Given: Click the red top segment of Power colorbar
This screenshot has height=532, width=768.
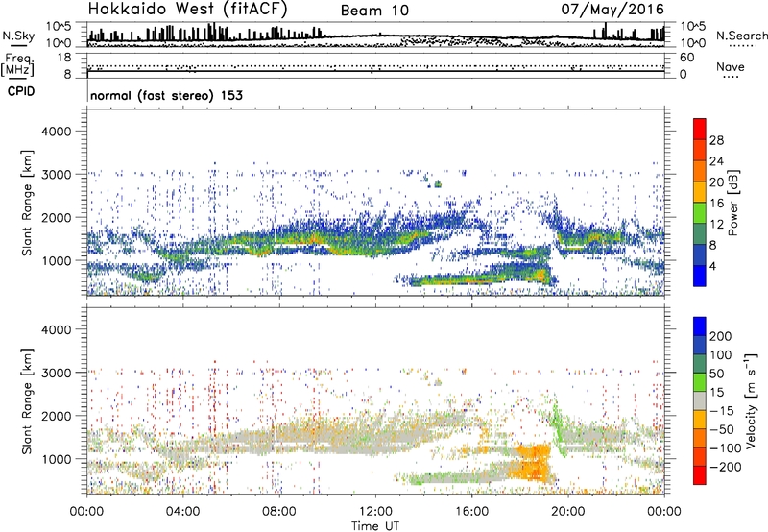Looking at the screenshot, I should (x=700, y=129).
